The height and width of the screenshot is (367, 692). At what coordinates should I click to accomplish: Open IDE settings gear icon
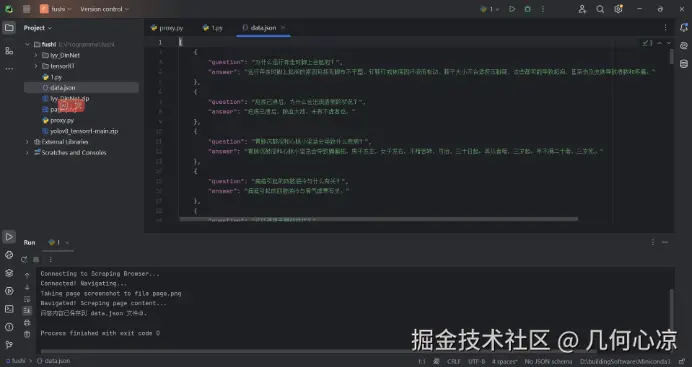[618, 9]
